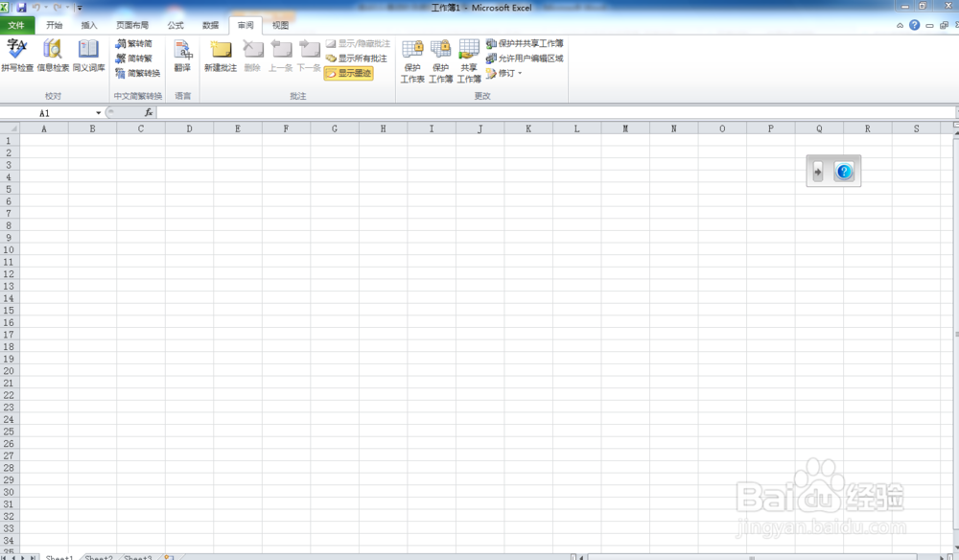Viewport: 959px width, 560px height.
Task: Add a comment with 新建批注
Action: point(221,55)
